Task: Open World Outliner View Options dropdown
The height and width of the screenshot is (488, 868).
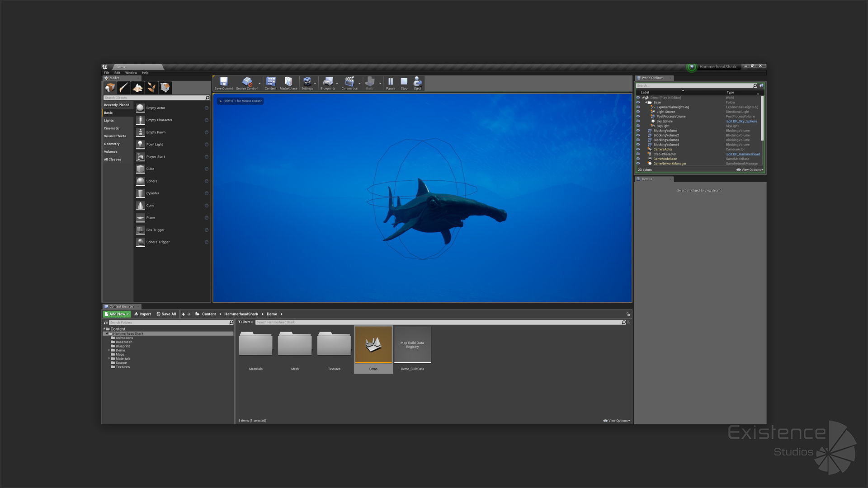Action: pyautogui.click(x=750, y=170)
